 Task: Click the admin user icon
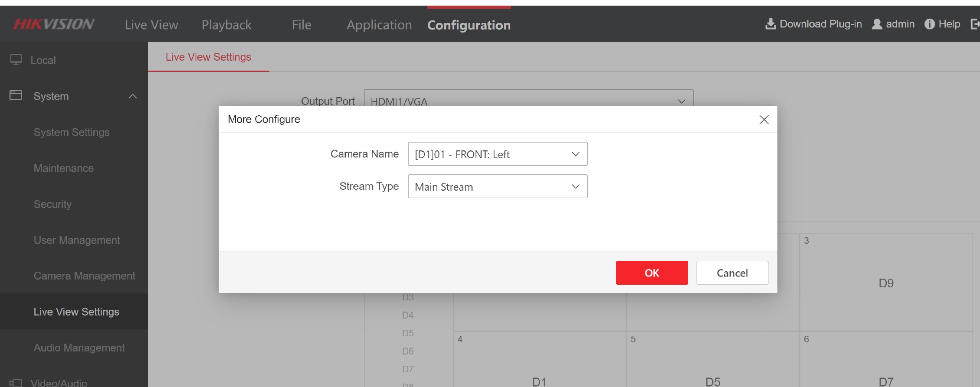click(877, 24)
